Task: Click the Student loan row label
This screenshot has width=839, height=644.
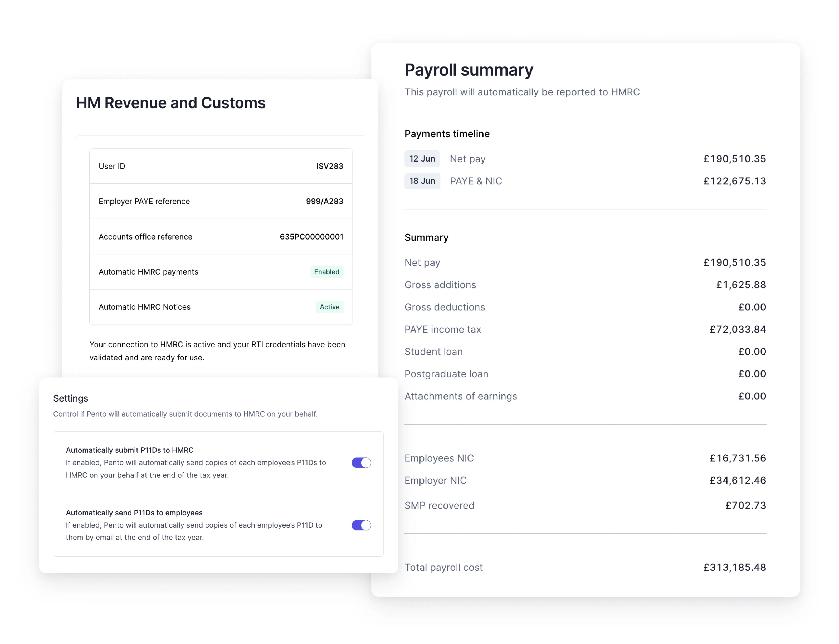Action: click(x=433, y=352)
